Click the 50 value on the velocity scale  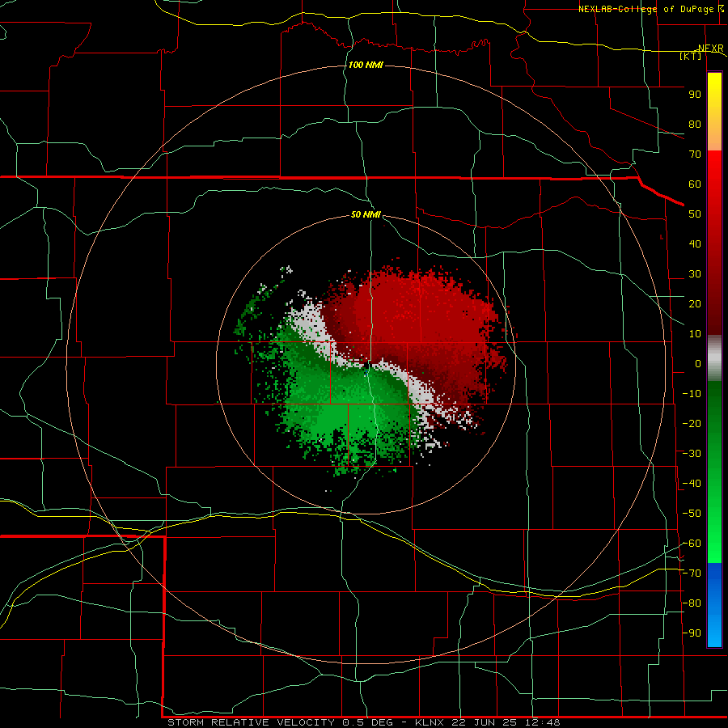pyautogui.click(x=695, y=214)
